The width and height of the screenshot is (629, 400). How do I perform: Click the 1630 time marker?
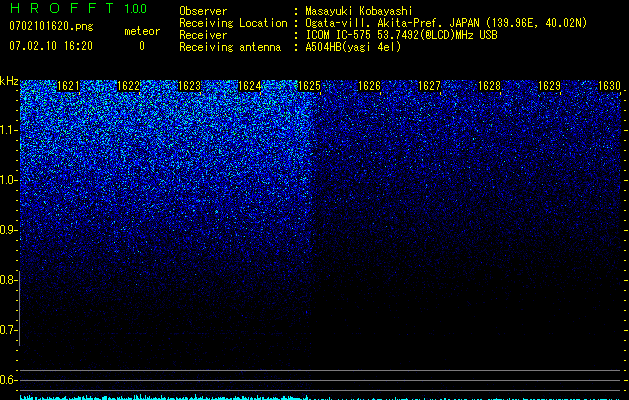(609, 86)
